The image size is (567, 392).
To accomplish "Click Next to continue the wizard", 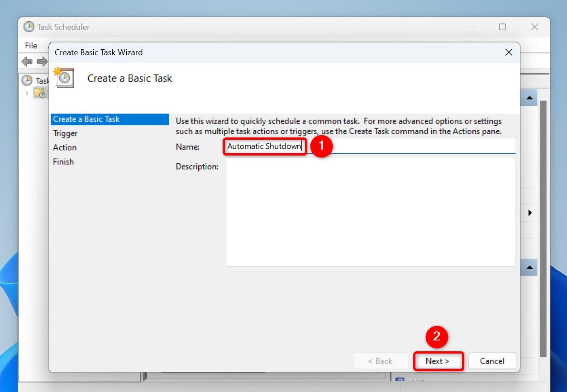I will click(x=438, y=361).
